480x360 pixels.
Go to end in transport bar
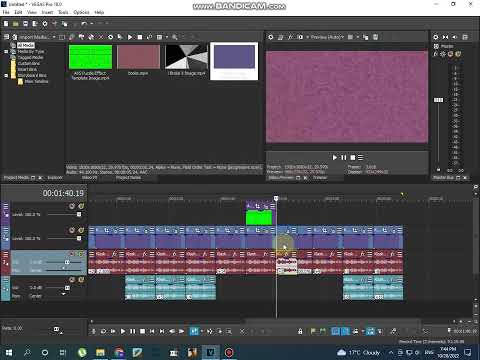click(162, 331)
